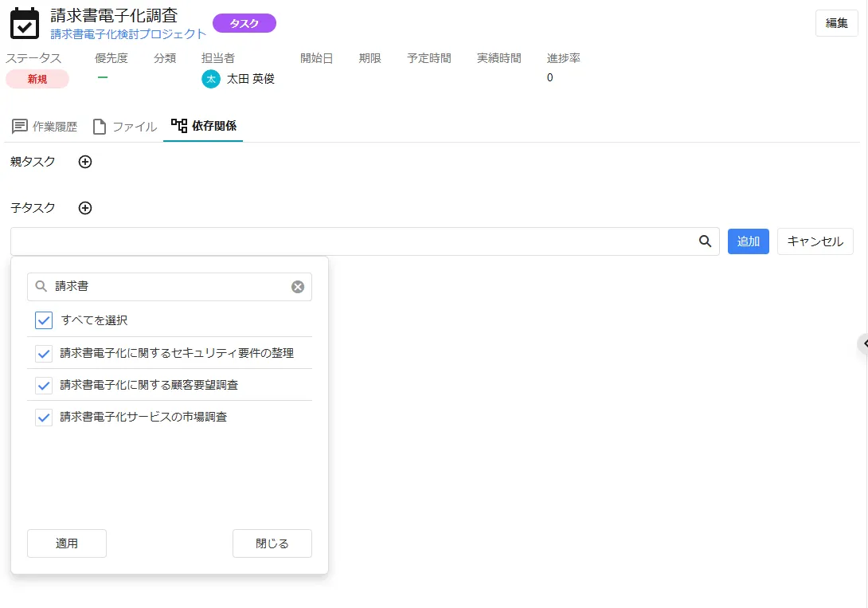Clear the 請求書 search with the x icon

pos(298,286)
